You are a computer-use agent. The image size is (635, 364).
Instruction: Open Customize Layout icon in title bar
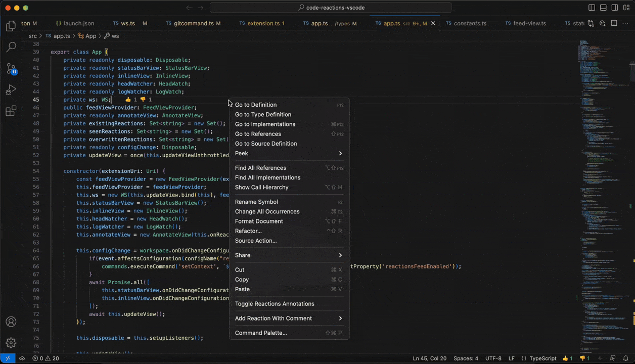pyautogui.click(x=626, y=8)
